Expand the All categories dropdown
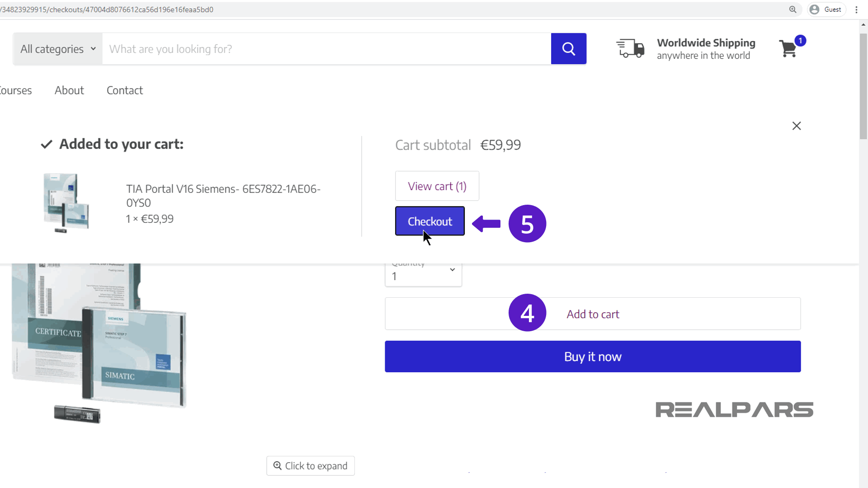Screen dimensions: 868x488 coord(58,49)
